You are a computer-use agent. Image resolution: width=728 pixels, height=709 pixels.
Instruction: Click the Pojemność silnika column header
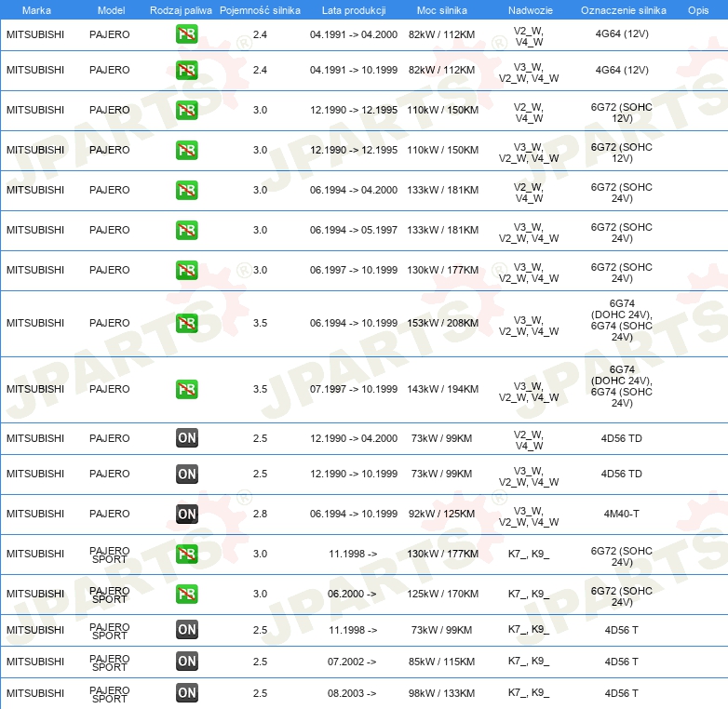coord(260,10)
